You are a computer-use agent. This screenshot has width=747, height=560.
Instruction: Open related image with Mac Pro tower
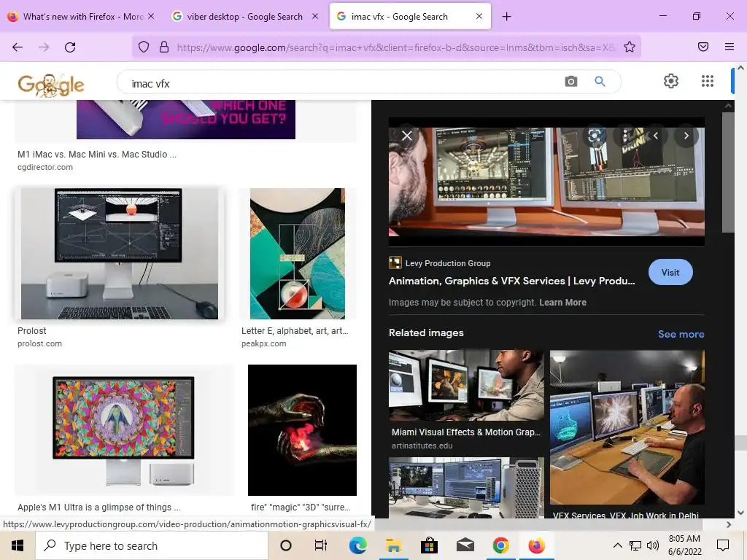tap(466, 488)
